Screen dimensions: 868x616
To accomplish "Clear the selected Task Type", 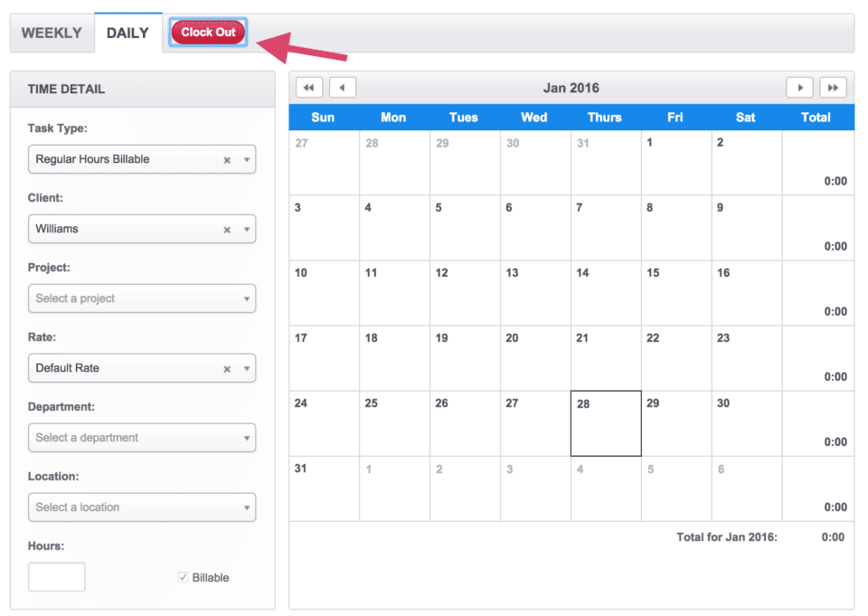I will coord(229,159).
